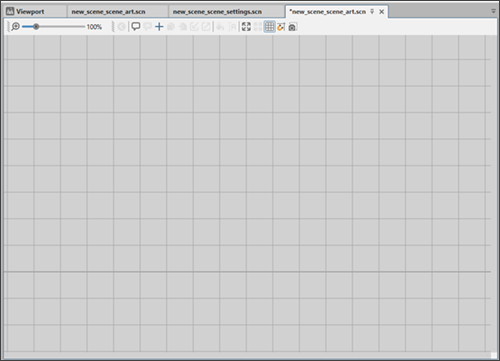Click the camera screenshot icon
The width and height of the screenshot is (500, 361).
pos(292,27)
